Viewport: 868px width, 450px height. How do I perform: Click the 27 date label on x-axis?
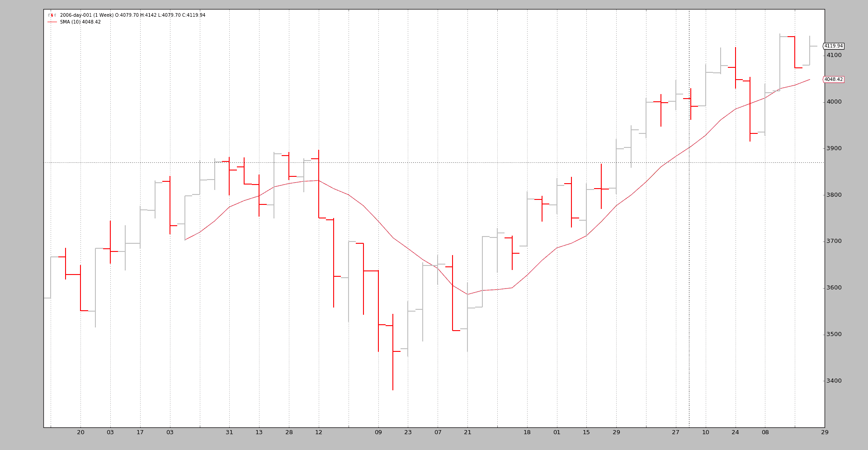point(675,432)
